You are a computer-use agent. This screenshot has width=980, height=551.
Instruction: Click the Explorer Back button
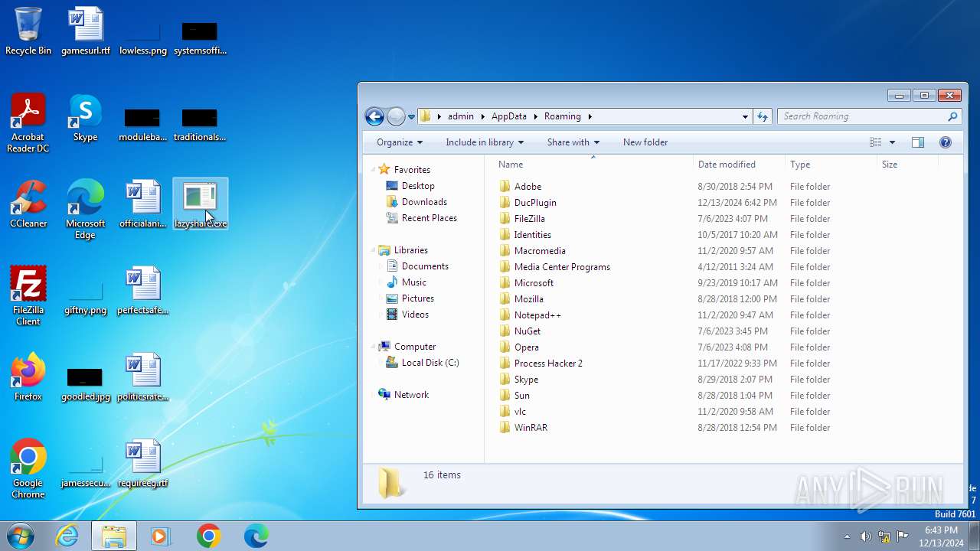[x=374, y=116]
